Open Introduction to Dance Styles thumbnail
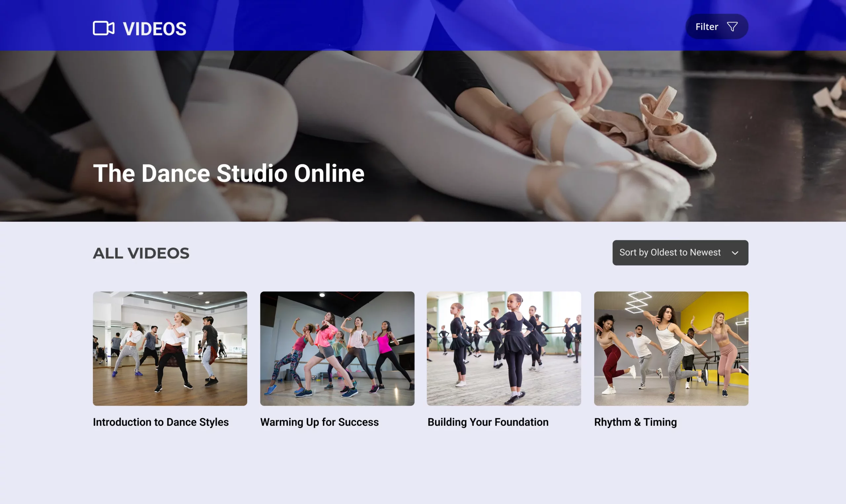This screenshot has width=846, height=504. point(170,348)
